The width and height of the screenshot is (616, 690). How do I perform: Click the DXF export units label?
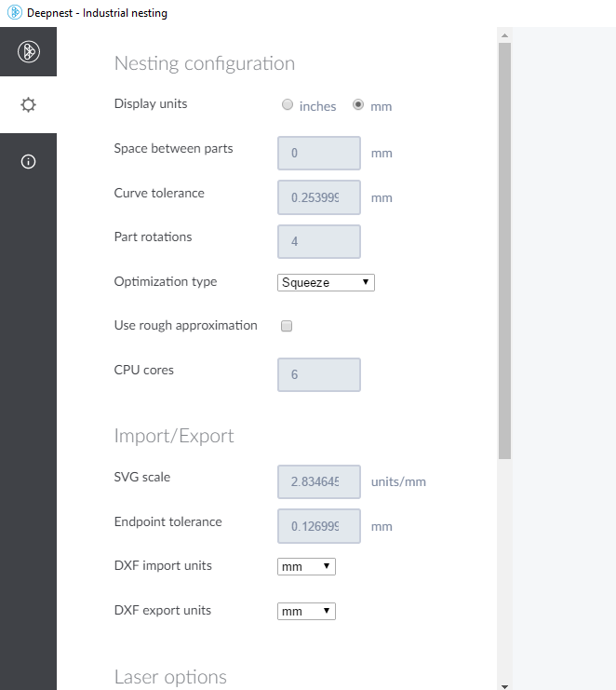(x=162, y=610)
